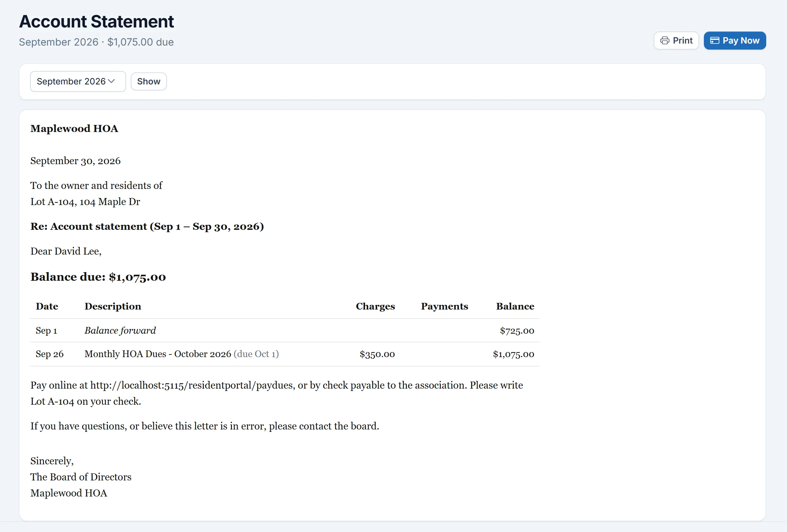Image resolution: width=787 pixels, height=532 pixels.
Task: Click 'The Board of Directors' signature line
Action: tap(81, 477)
